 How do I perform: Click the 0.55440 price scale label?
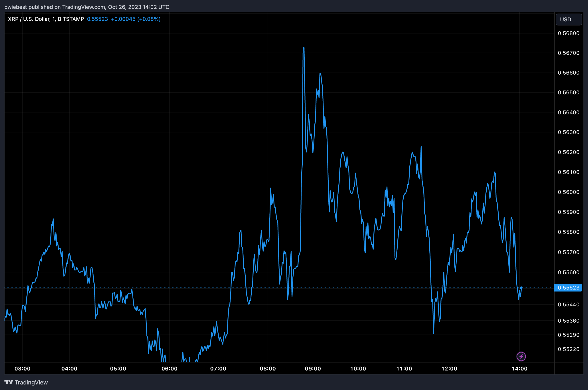click(x=568, y=305)
